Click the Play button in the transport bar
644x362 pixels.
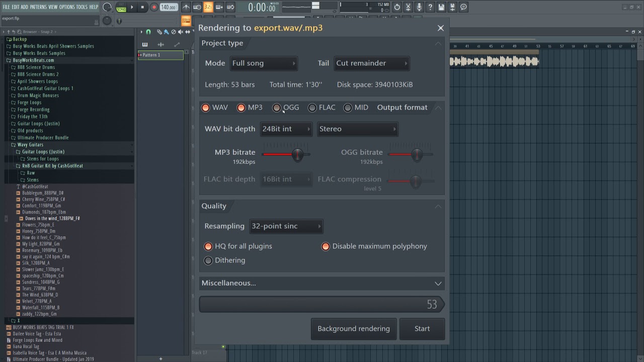click(132, 7)
